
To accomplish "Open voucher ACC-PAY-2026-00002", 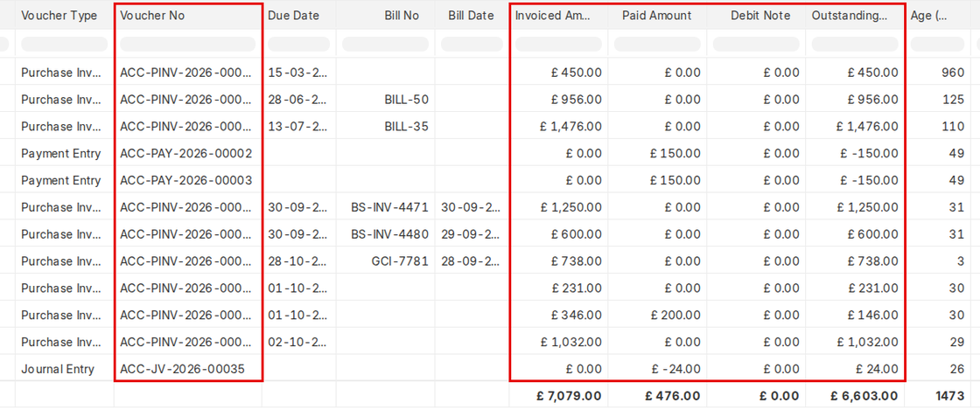I will pos(185,153).
